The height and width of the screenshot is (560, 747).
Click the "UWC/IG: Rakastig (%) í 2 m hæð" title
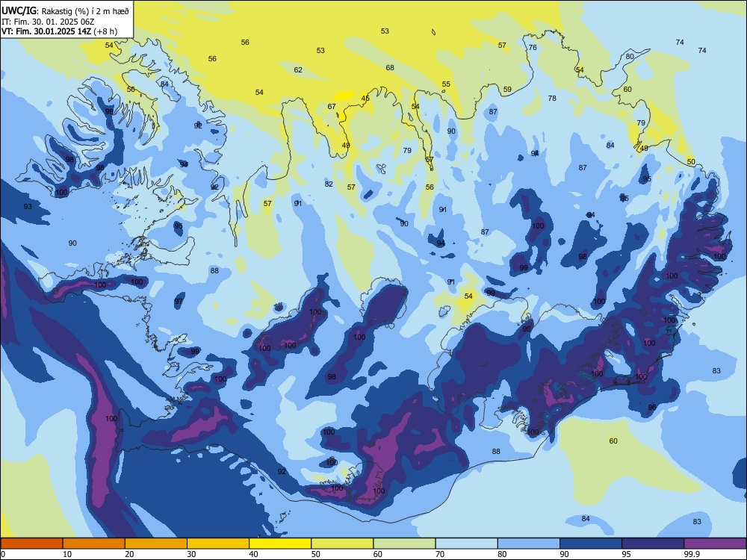(x=65, y=10)
